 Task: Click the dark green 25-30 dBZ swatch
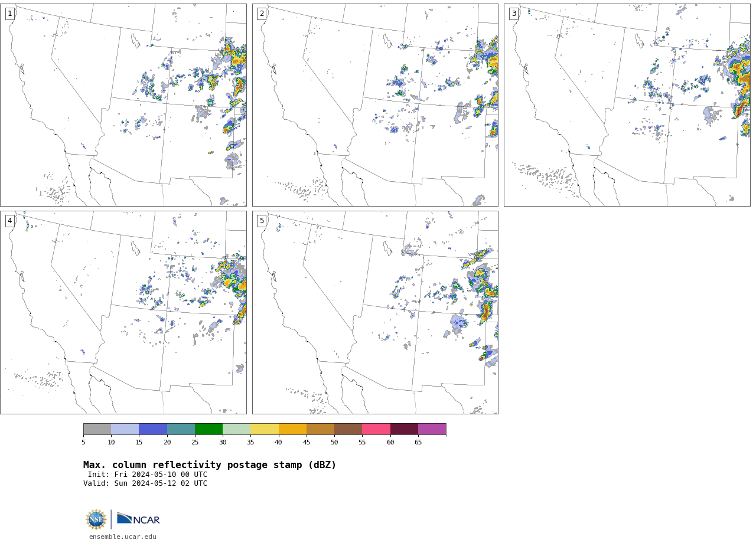pyautogui.click(x=208, y=429)
